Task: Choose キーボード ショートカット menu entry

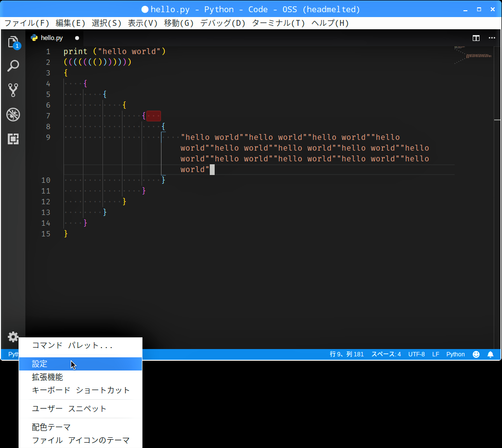Action: (80, 390)
